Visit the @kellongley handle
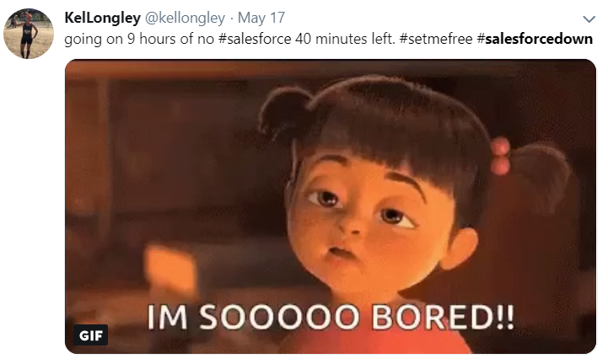The width and height of the screenshot is (608, 364). [x=185, y=18]
